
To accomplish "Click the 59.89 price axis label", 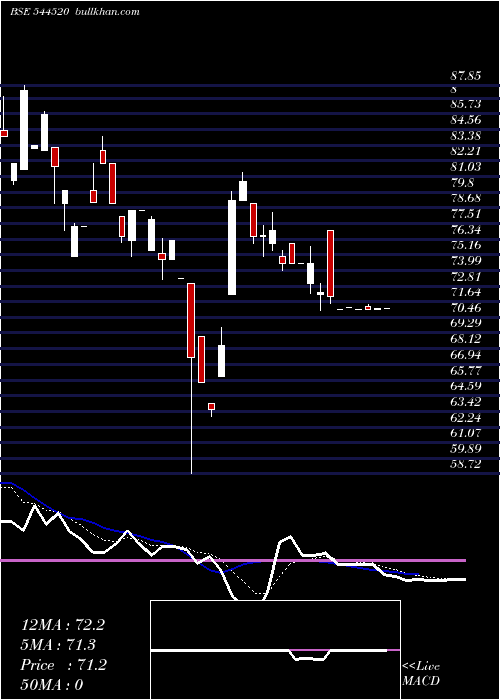I will 466,448.
